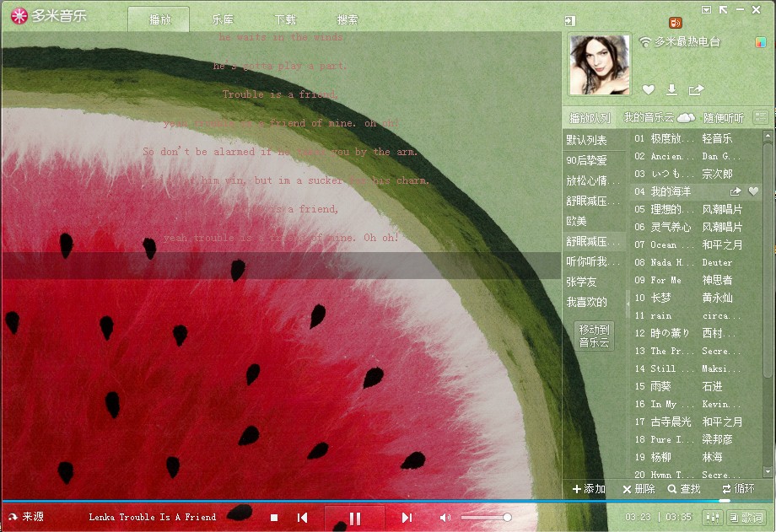776x532 pixels.
Task: Select track 17 古寺晨光
Action: coord(697,422)
